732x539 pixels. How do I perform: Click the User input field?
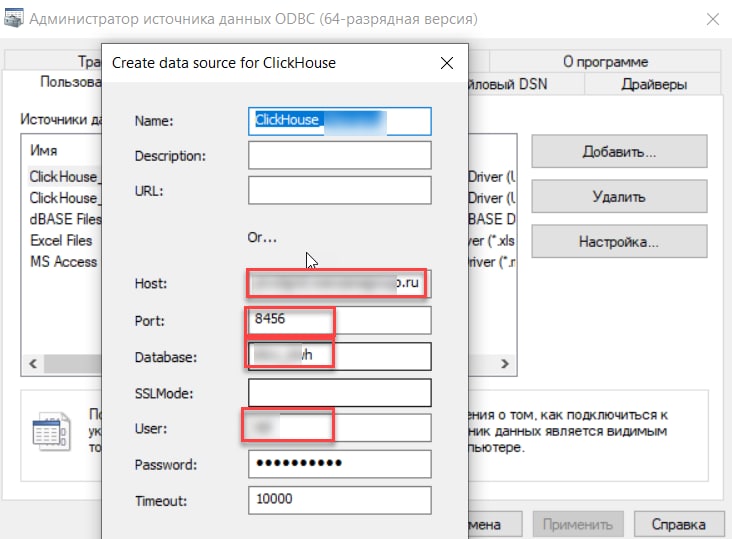[339, 428]
